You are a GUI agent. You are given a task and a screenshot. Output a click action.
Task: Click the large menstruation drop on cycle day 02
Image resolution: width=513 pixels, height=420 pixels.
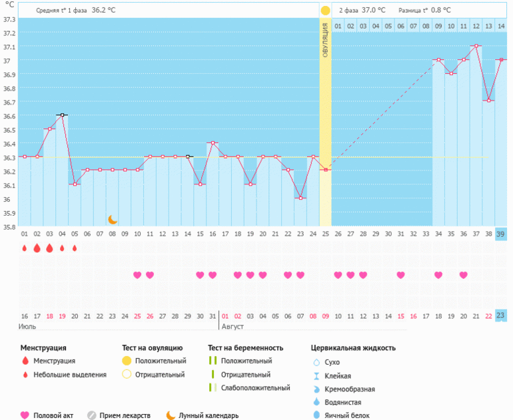point(37,248)
